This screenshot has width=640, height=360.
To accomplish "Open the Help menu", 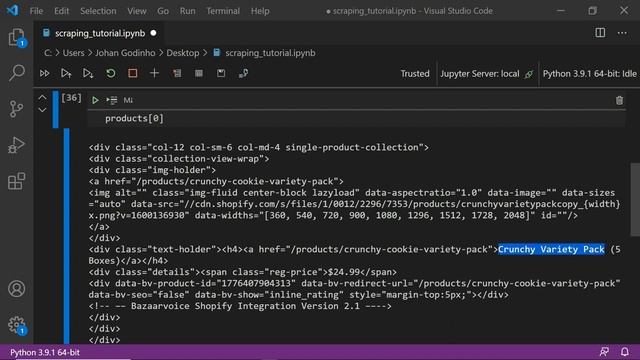I will 260,11.
